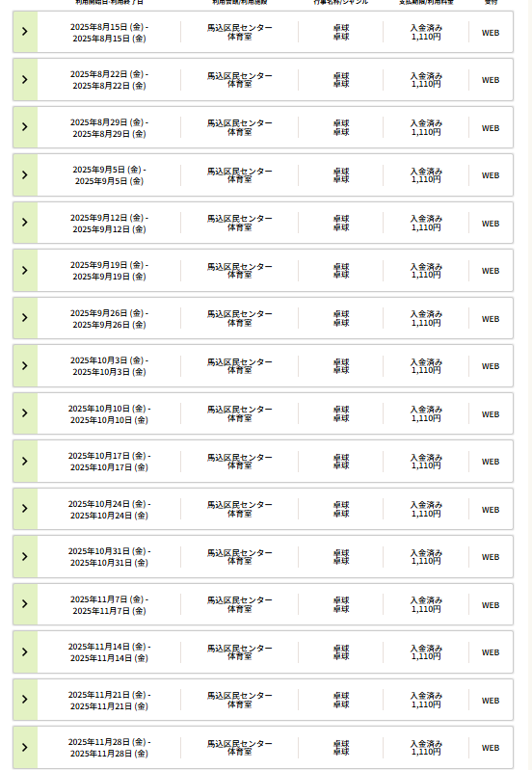Expand the 2025年8月15日 reservation row

pyautogui.click(x=25, y=32)
